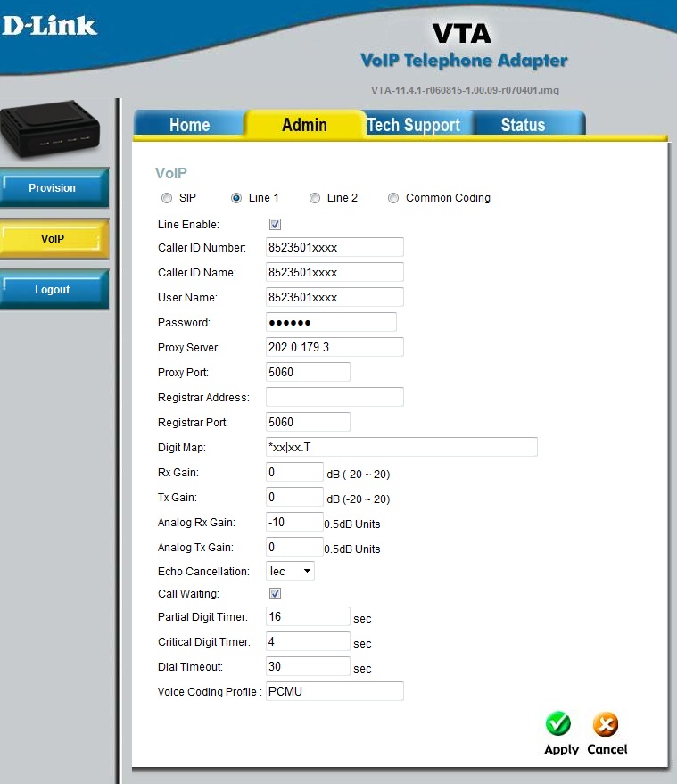Click the orange Cancel X icon
This screenshot has width=677, height=784.
click(x=606, y=724)
